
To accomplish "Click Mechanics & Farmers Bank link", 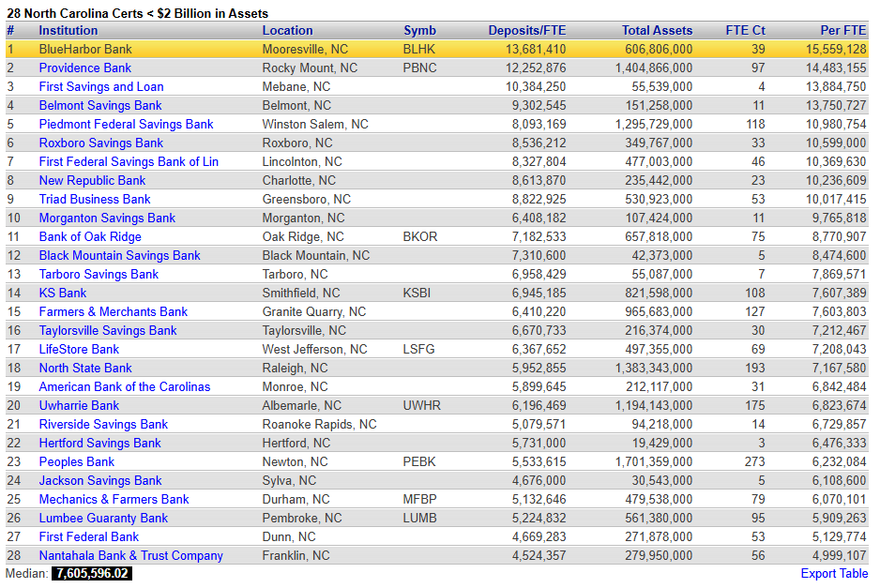I will 114,499.
